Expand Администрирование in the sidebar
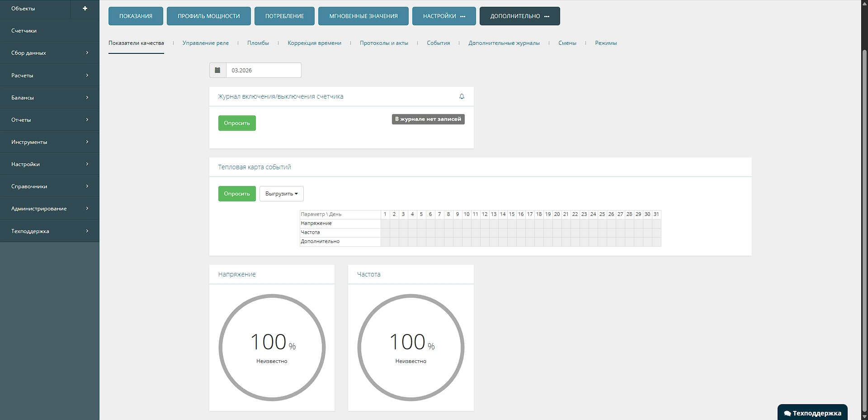 tap(50, 209)
